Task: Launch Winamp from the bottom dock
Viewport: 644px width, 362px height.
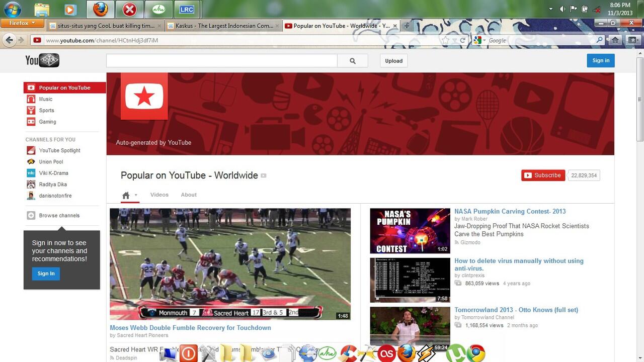Action: [426, 353]
